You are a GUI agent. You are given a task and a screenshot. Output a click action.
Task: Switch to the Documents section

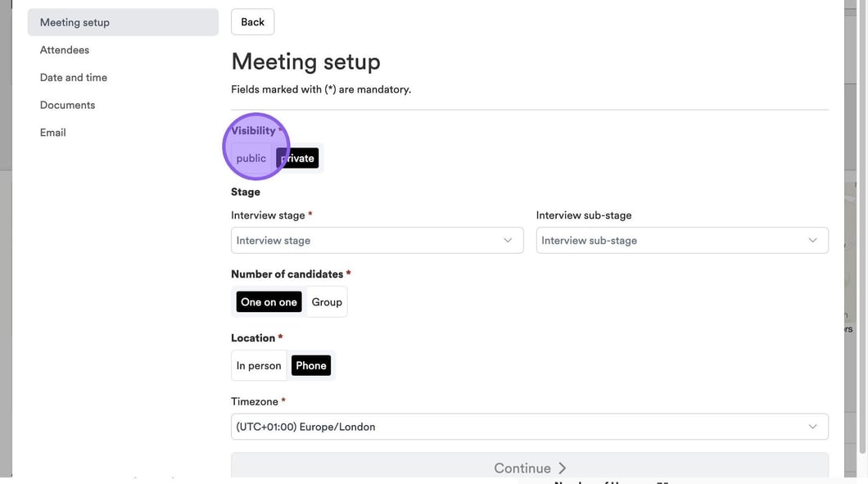point(67,105)
